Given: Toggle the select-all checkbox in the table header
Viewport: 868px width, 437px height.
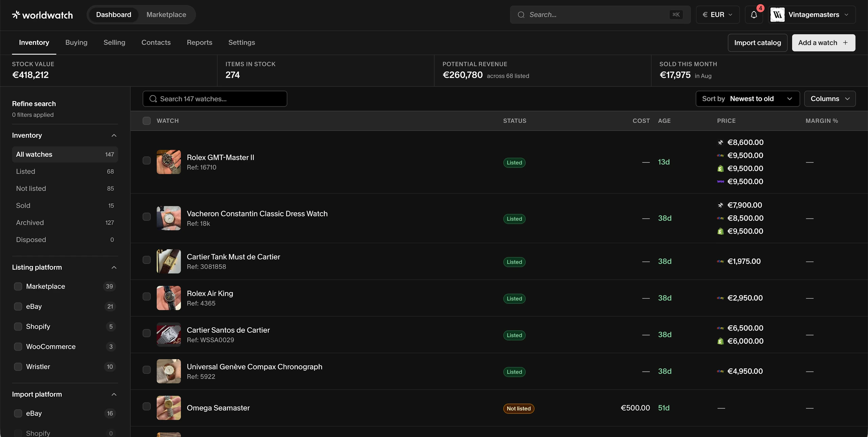Looking at the screenshot, I should click(146, 121).
